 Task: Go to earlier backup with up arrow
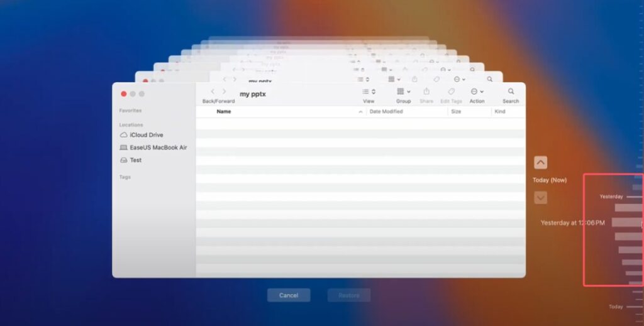(540, 163)
